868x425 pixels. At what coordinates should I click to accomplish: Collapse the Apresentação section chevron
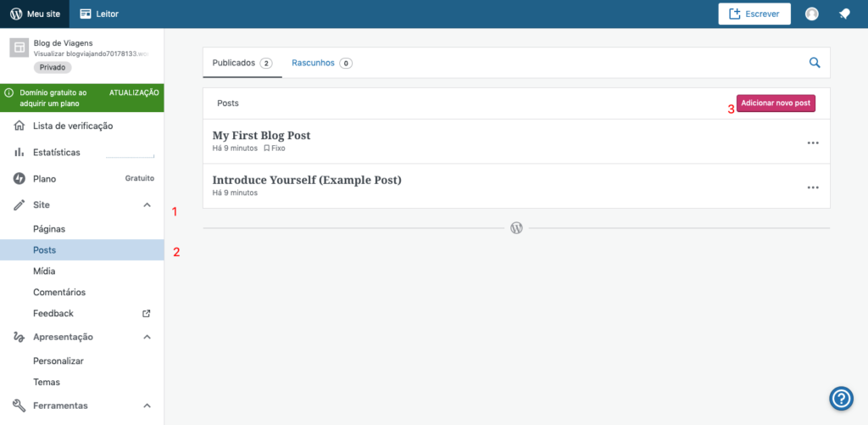pos(147,338)
